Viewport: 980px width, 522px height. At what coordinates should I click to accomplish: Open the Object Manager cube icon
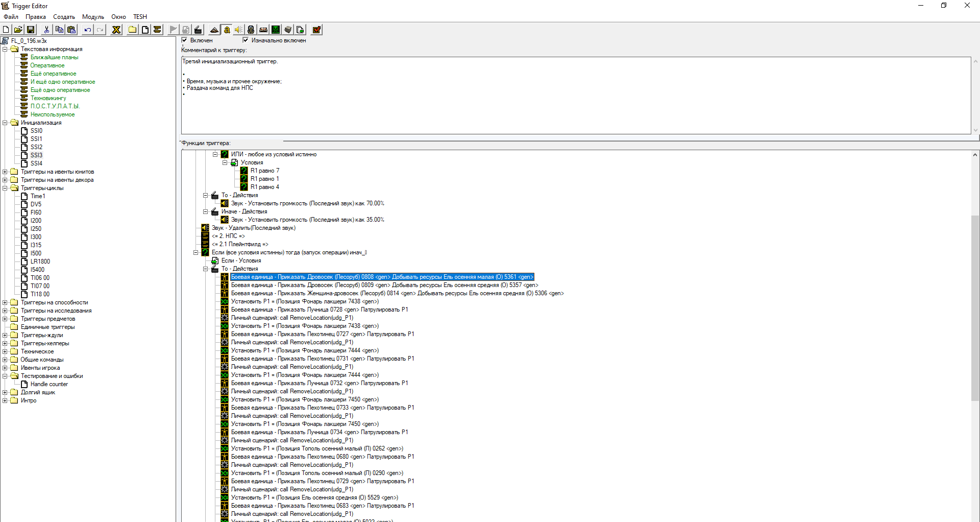288,30
